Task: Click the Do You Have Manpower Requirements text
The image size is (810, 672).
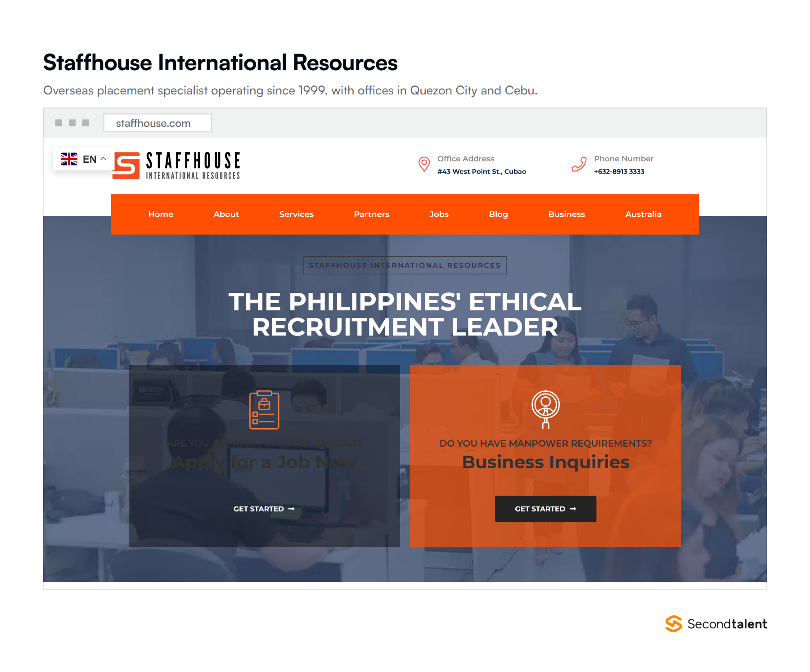Action: pyautogui.click(x=545, y=443)
